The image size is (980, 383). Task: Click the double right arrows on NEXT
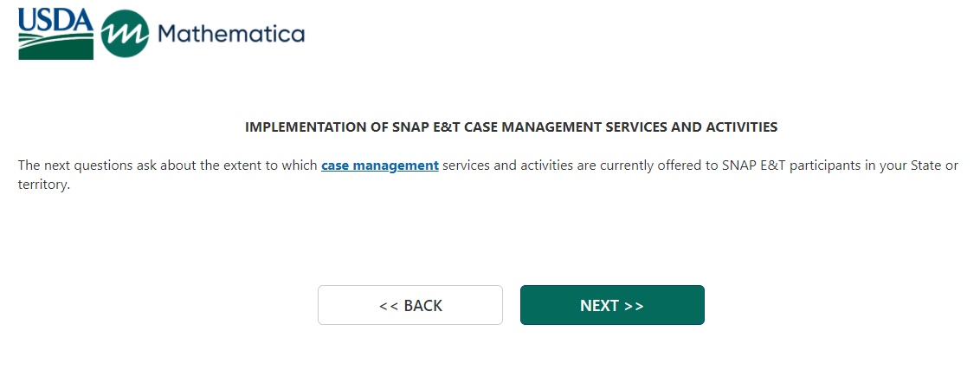(x=635, y=306)
